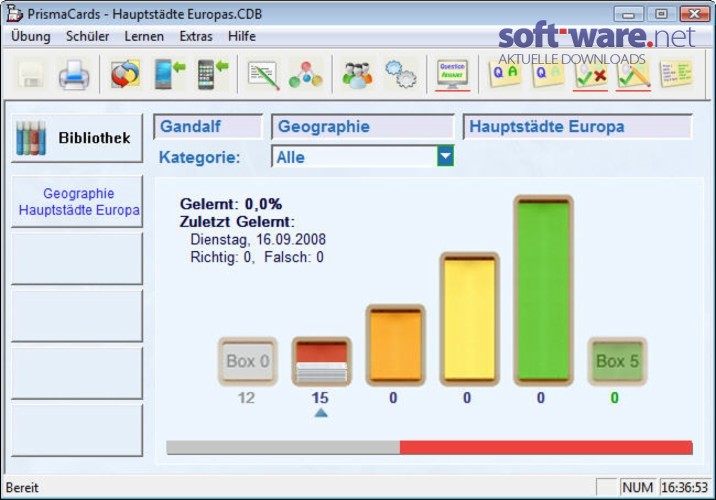Select Box 0
Image resolution: width=716 pixels, height=500 pixels.
[x=247, y=361]
